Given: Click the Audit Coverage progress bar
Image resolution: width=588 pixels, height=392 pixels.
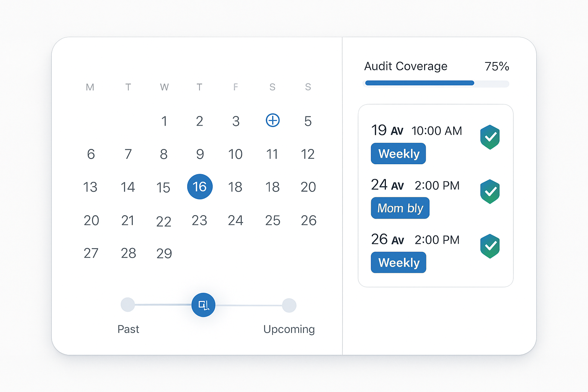Looking at the screenshot, I should 436,83.
